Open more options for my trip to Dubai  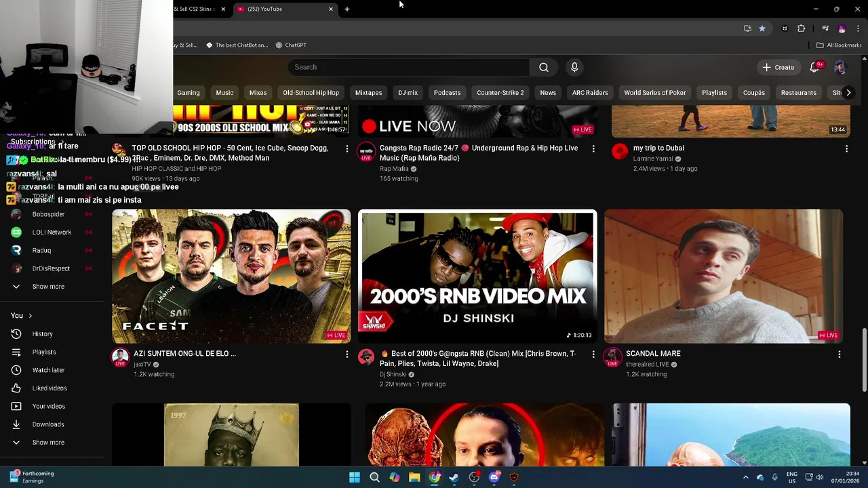point(846,148)
